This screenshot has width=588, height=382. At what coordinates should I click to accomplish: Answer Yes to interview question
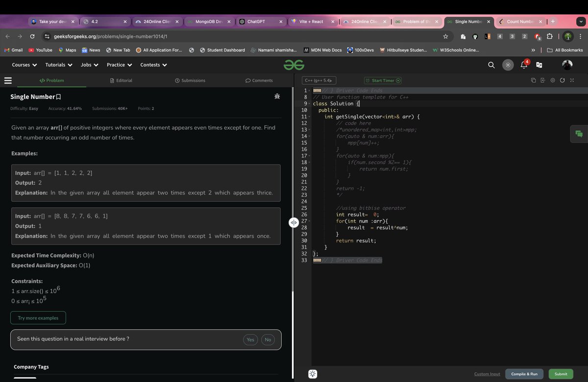[250, 339]
